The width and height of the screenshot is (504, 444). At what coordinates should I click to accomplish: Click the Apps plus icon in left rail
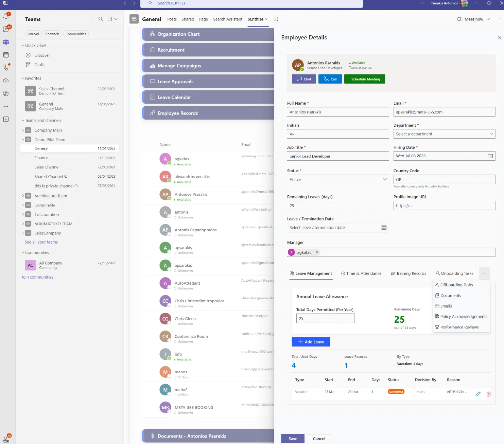(6, 119)
